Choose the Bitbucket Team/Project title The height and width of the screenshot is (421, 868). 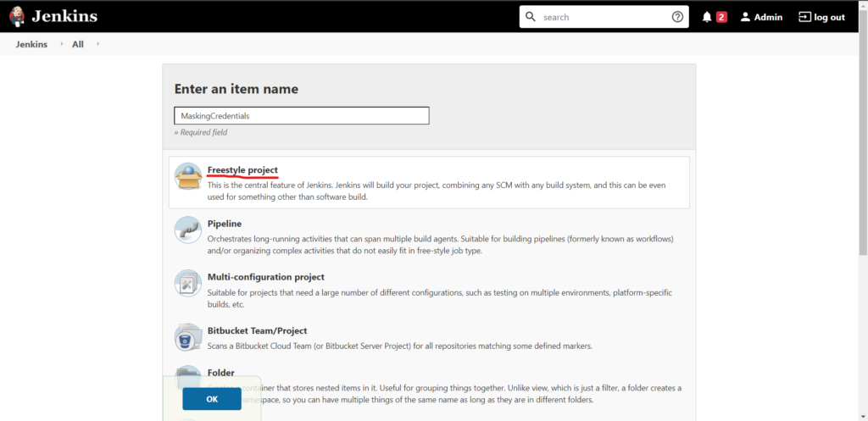pyautogui.click(x=258, y=331)
